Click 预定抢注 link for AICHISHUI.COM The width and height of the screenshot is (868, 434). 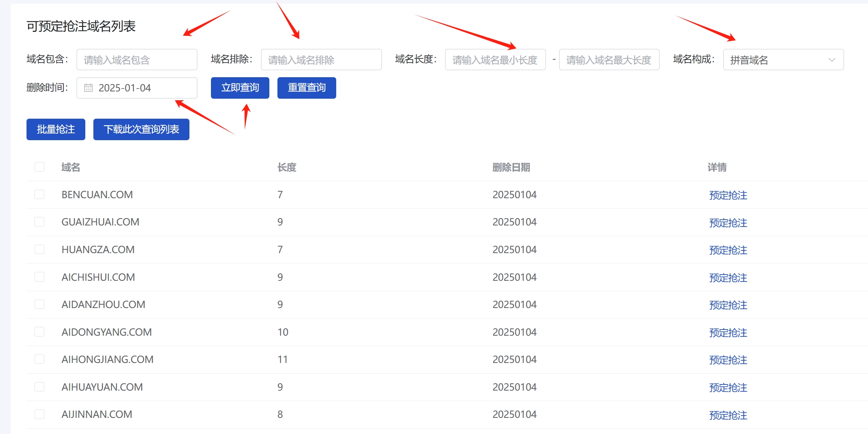(728, 278)
